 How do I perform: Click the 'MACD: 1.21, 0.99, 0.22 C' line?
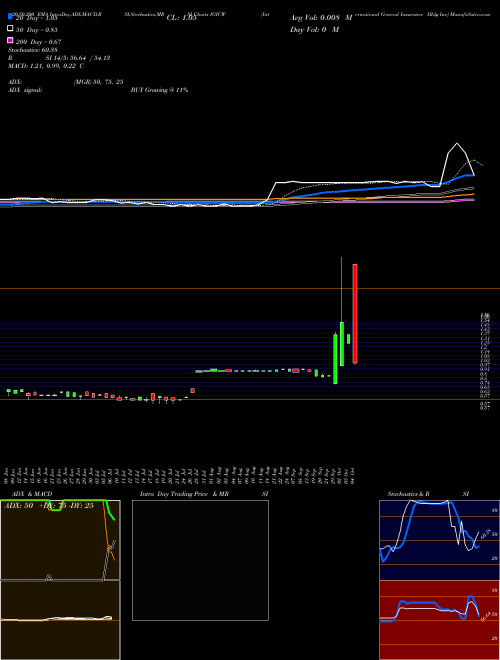click(x=45, y=66)
